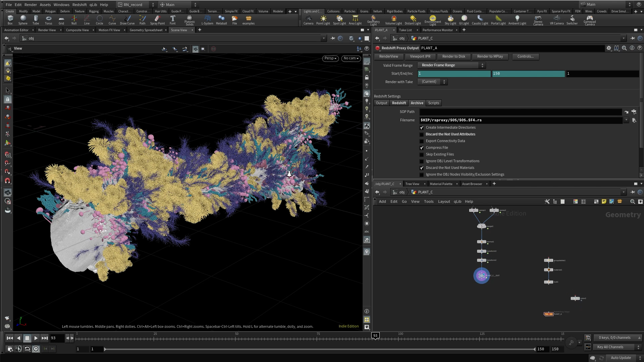Click Render to Disk button
644x362 pixels.
(x=453, y=57)
